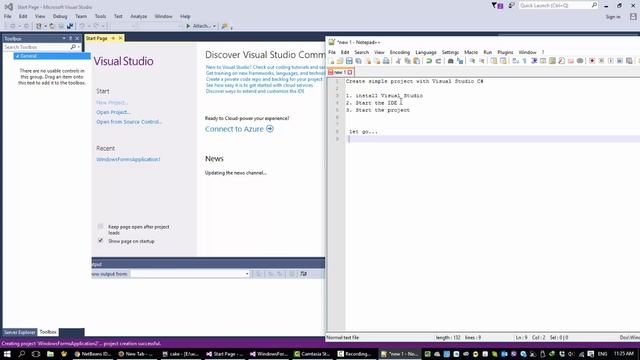Click the Zoom Out icon in Notepad++

(482, 61)
